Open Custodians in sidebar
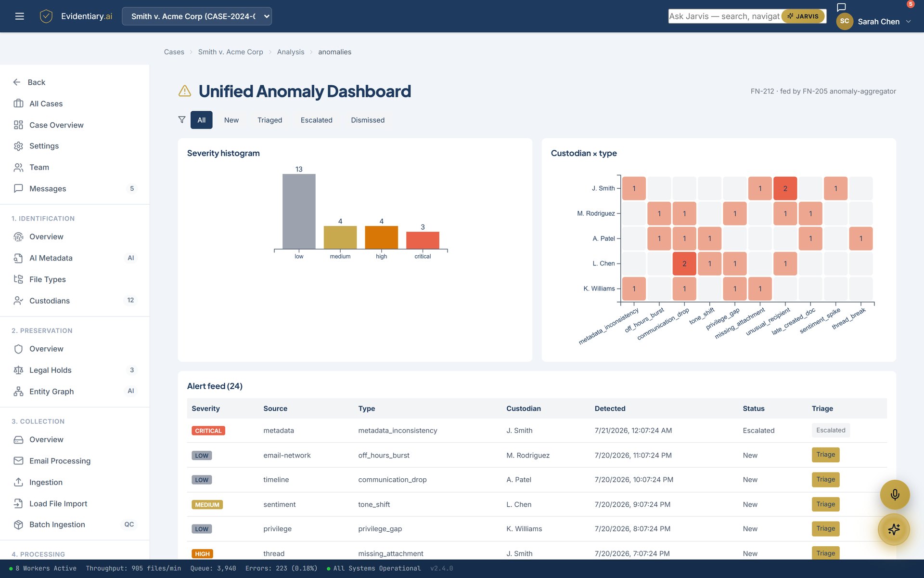924x578 pixels. point(75,301)
